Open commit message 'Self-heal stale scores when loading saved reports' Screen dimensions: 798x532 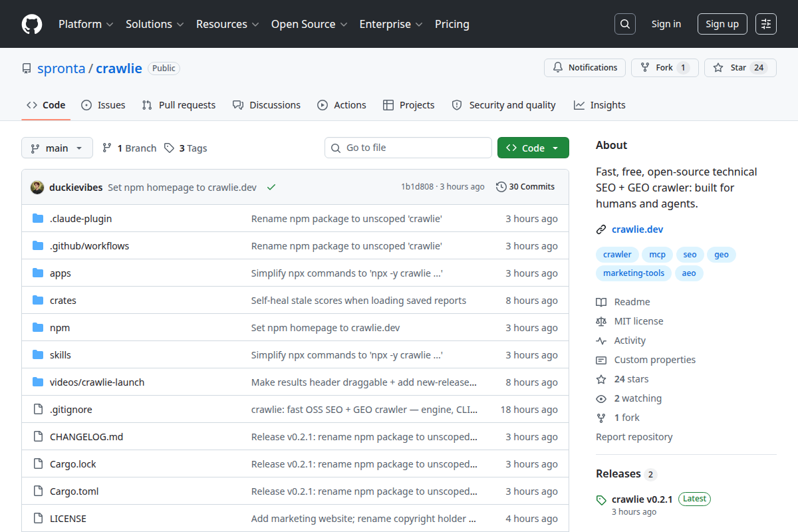pyautogui.click(x=358, y=301)
